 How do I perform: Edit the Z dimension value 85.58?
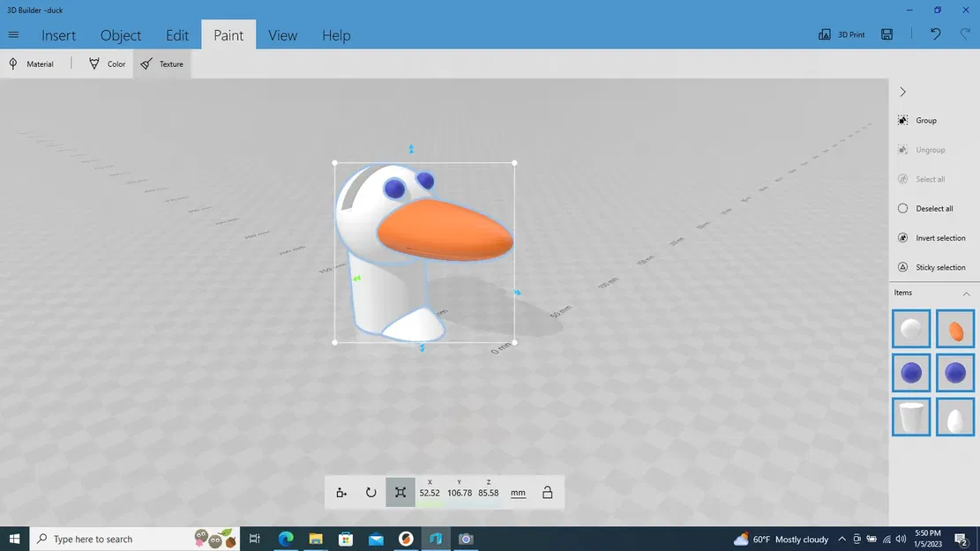(488, 492)
